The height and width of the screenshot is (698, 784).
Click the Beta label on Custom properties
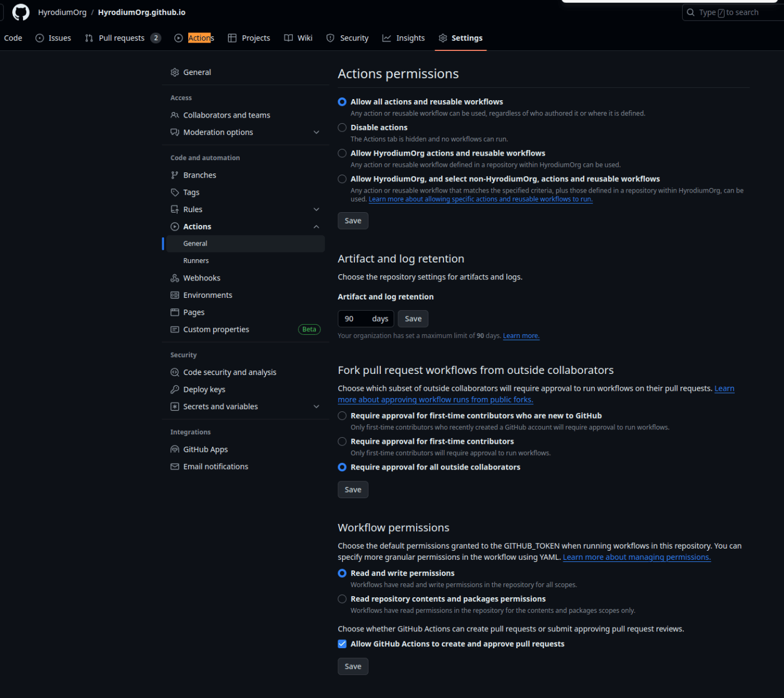(309, 330)
